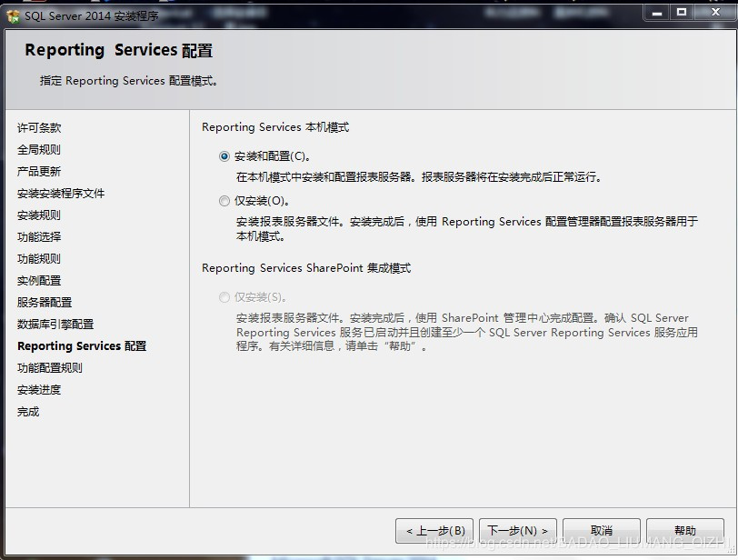
Task: Open the 产品更新 step
Action: pos(39,172)
